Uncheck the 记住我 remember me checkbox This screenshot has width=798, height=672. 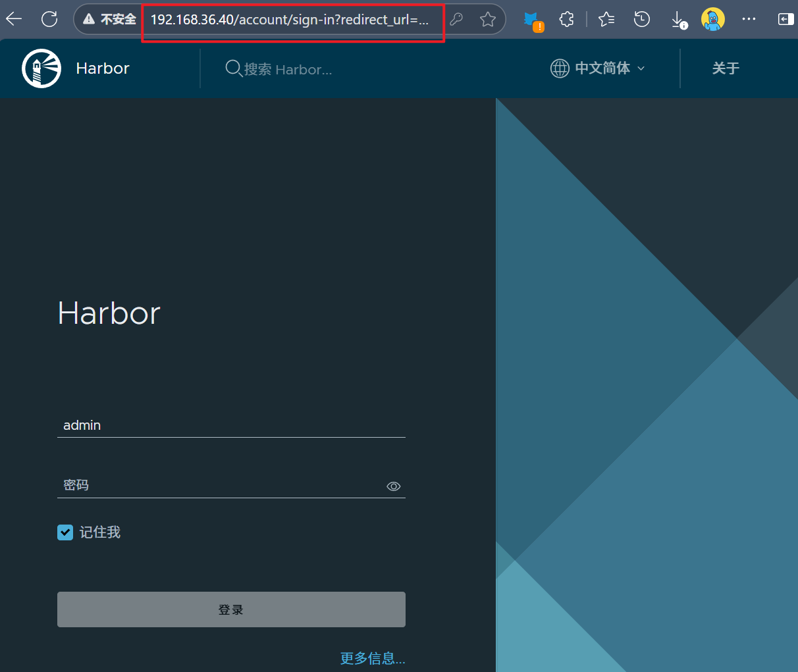pos(65,532)
